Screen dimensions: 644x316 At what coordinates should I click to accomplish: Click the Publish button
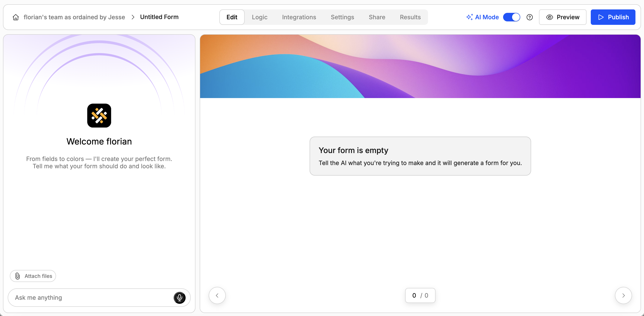point(613,17)
